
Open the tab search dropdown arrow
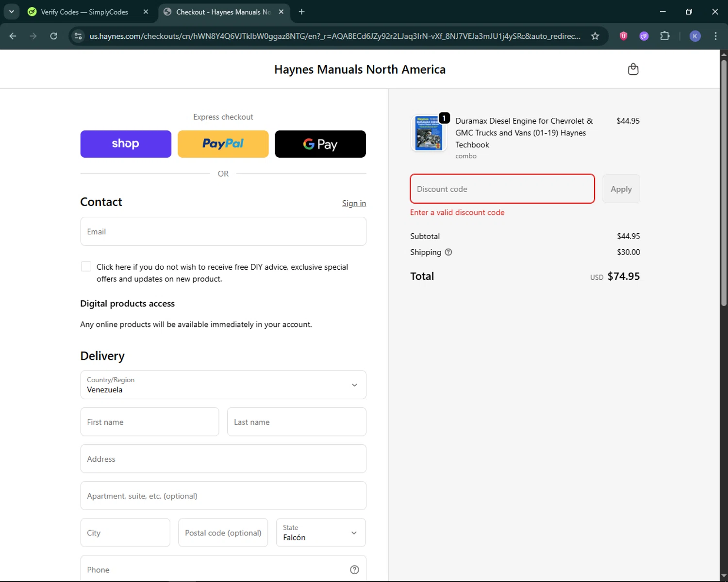click(12, 12)
